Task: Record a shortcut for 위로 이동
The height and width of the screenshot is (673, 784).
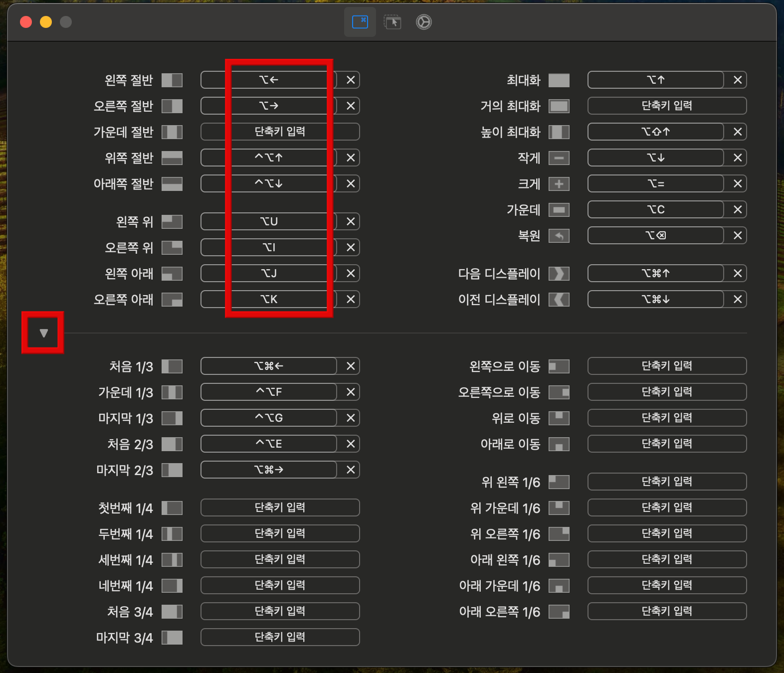Action: [x=667, y=418]
